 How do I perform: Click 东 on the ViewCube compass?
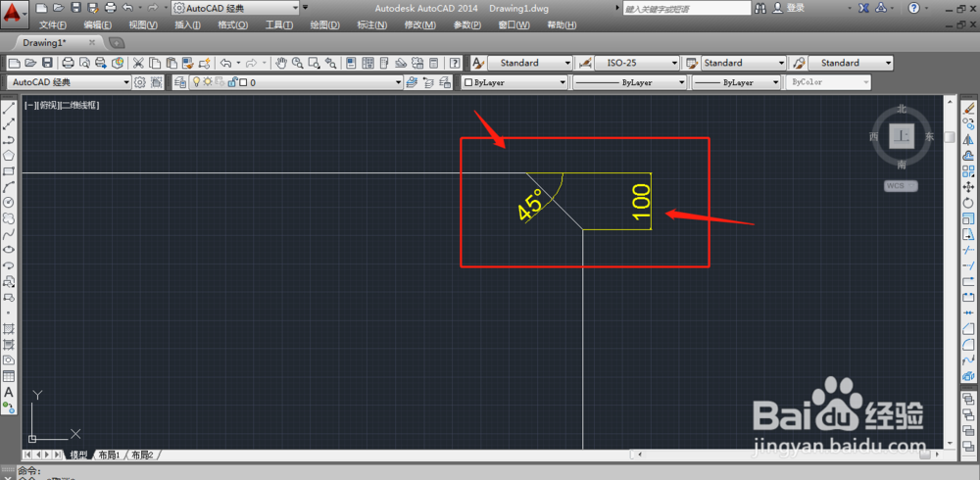point(929,136)
